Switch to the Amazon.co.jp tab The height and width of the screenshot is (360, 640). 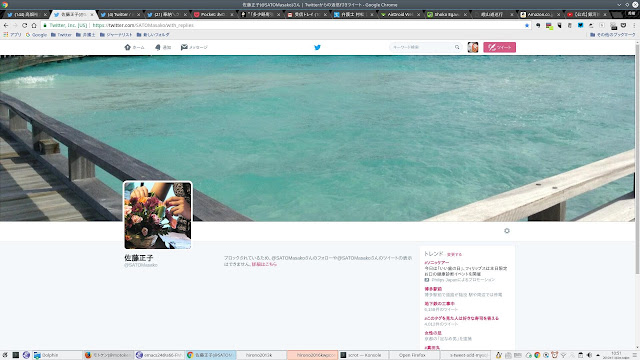(x=539, y=14)
